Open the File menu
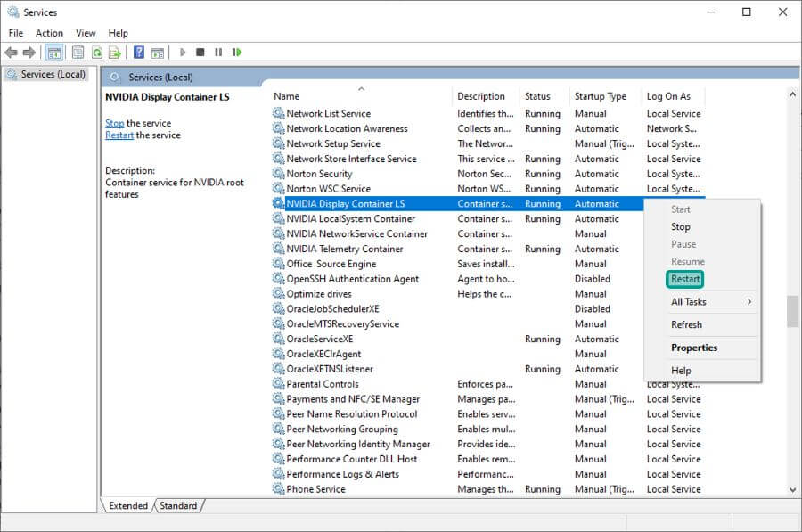 point(16,33)
